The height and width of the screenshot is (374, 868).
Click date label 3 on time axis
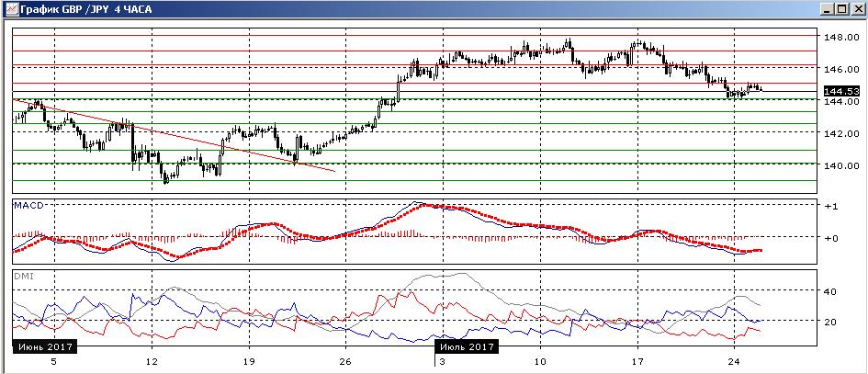click(442, 362)
